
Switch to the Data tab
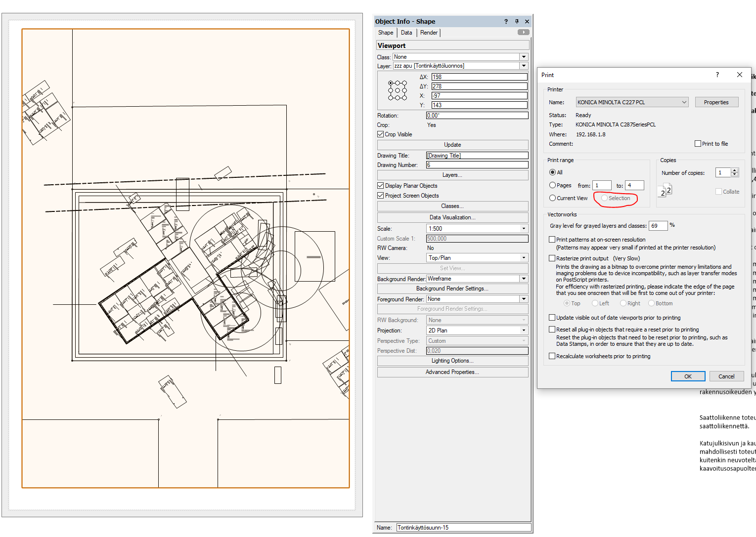point(406,33)
